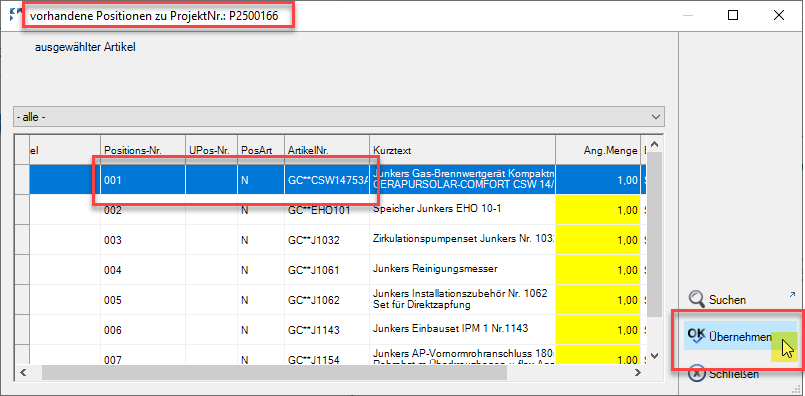Click the Positions-Nr. column header
Image resolution: width=805 pixels, height=396 pixels.
(142, 150)
